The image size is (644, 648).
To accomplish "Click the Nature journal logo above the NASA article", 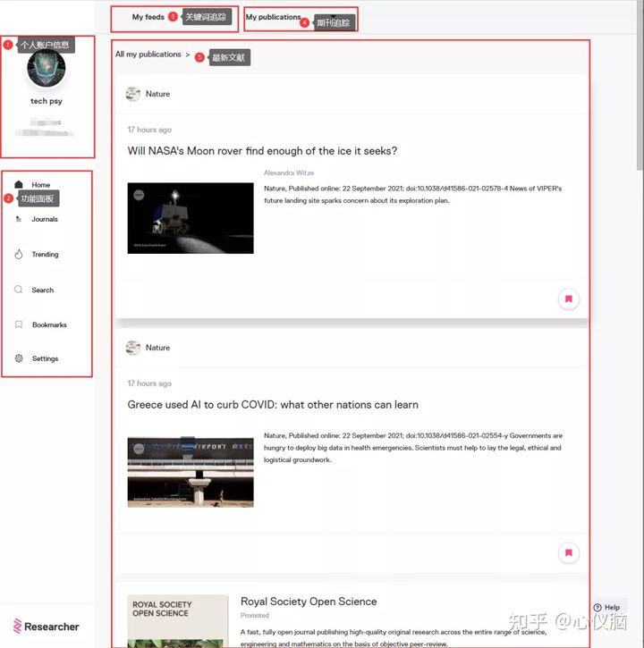I will point(133,94).
